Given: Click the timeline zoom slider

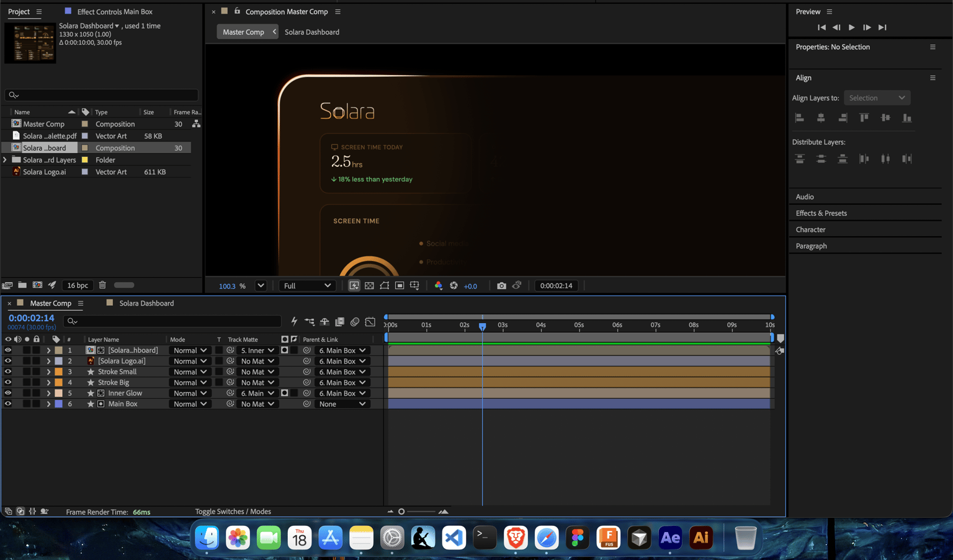Looking at the screenshot, I should [x=417, y=512].
